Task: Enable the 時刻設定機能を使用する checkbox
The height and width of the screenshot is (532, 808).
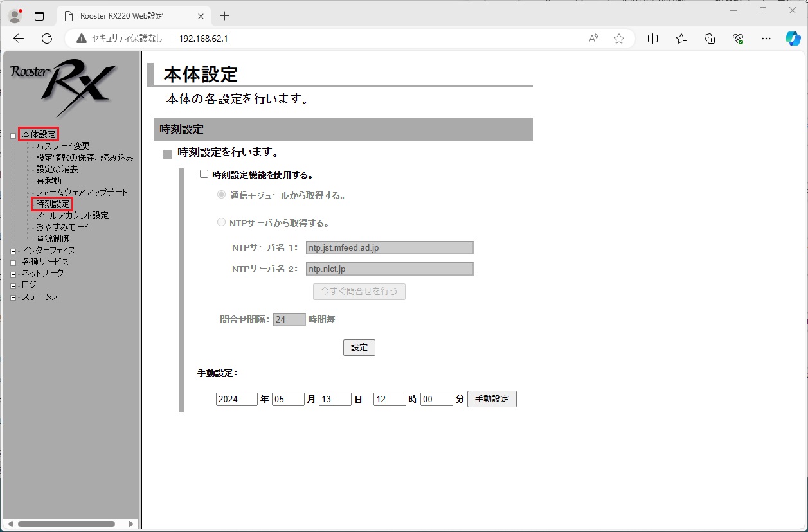Action: [204, 174]
